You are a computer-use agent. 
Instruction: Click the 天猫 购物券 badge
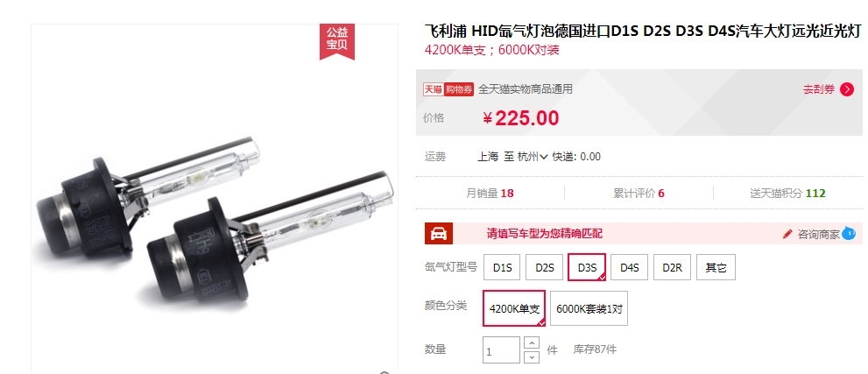(448, 89)
